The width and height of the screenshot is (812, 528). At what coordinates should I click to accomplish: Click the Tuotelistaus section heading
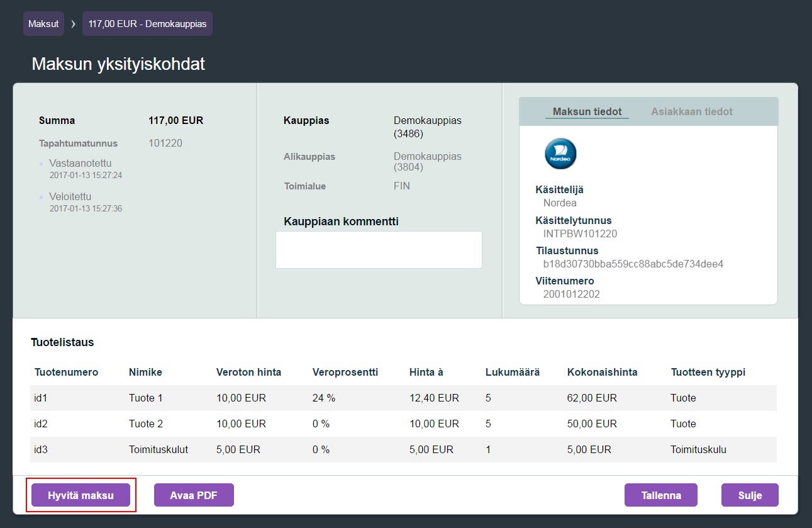(x=62, y=343)
